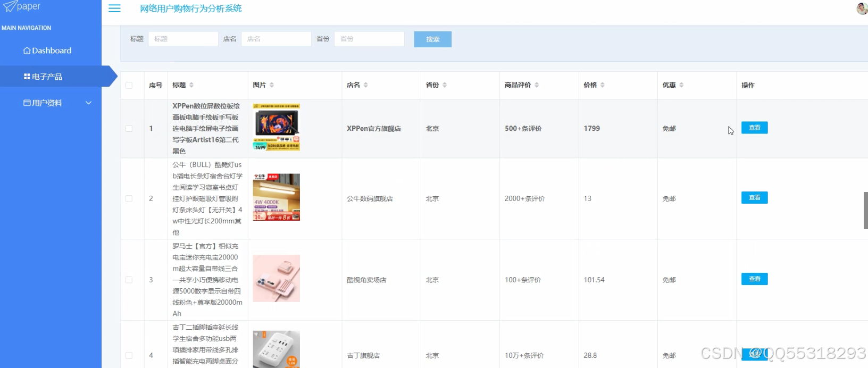Check the row 1 XPPen checkbox
The height and width of the screenshot is (368, 868).
coord(129,129)
